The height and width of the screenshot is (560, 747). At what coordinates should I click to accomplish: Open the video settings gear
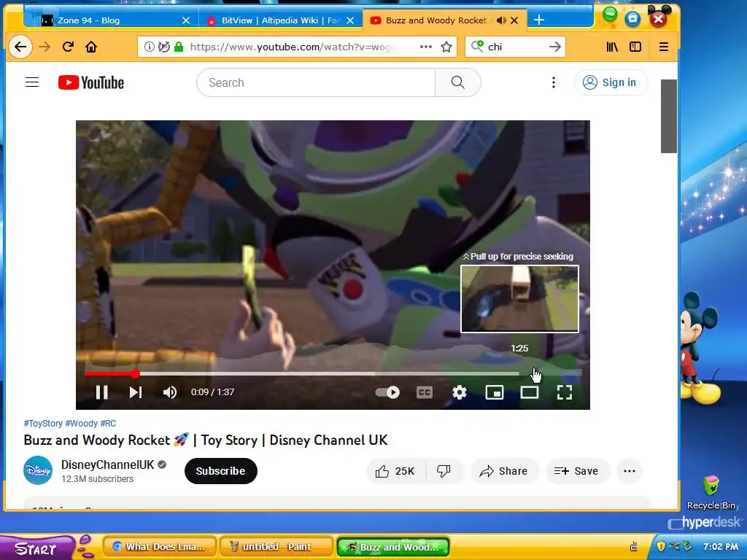point(460,392)
